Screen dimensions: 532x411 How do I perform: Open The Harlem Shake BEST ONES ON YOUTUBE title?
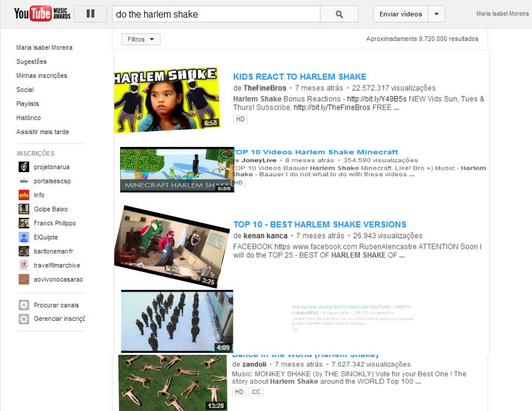tap(351, 307)
